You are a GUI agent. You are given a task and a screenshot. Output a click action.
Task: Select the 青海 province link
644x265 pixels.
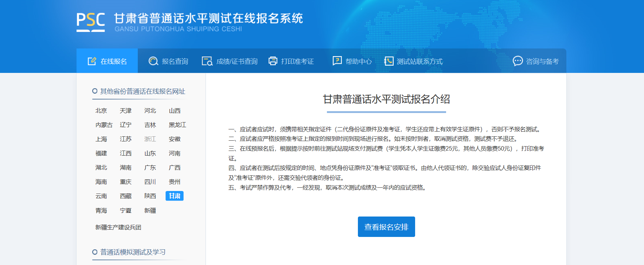tap(101, 210)
